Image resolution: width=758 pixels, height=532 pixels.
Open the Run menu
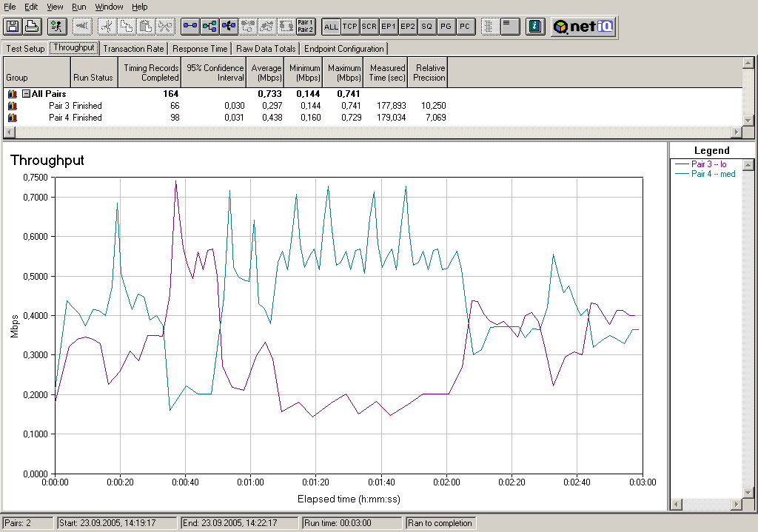click(x=79, y=7)
